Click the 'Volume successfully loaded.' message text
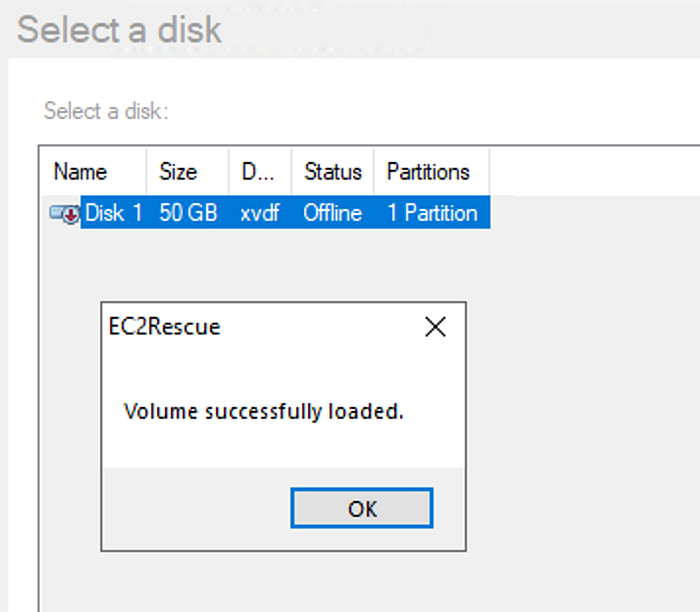This screenshot has height=612, width=700. [x=263, y=411]
